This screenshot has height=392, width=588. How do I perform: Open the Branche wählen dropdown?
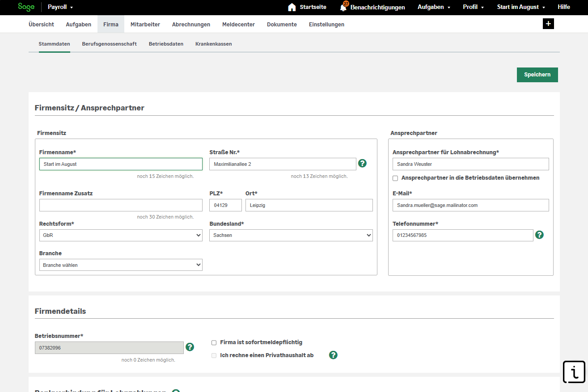pos(121,265)
